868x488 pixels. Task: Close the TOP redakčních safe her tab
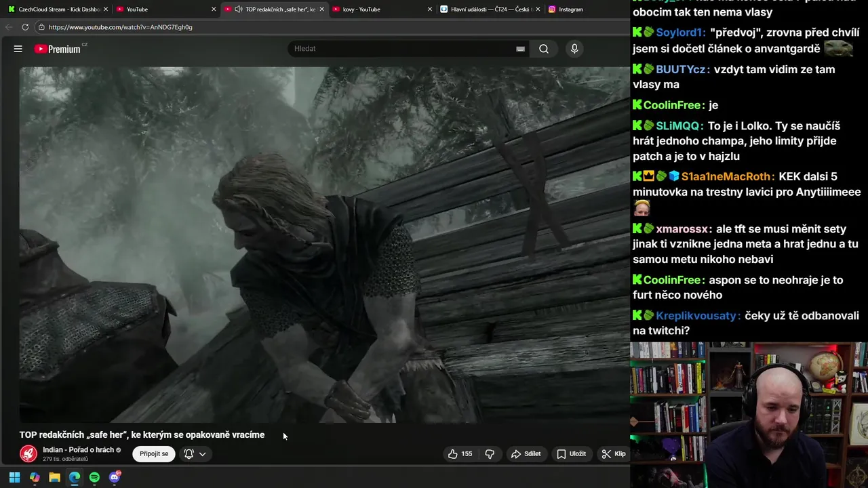321,9
